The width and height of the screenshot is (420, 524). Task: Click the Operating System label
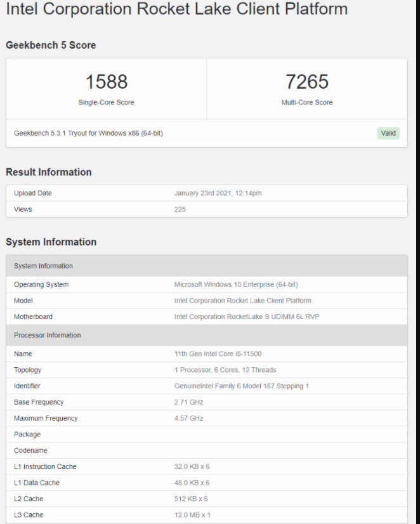click(x=41, y=284)
